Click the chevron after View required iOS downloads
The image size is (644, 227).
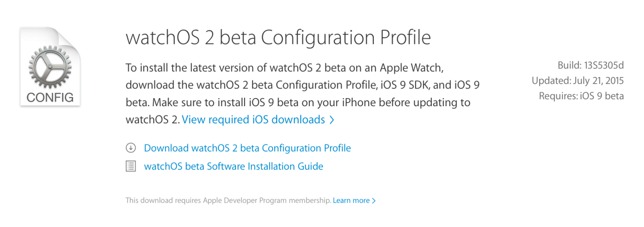click(332, 120)
